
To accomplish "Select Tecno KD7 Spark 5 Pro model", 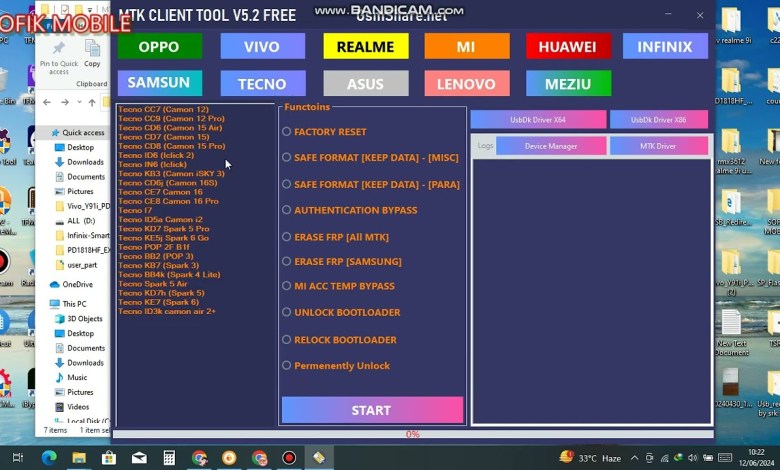I will [164, 229].
